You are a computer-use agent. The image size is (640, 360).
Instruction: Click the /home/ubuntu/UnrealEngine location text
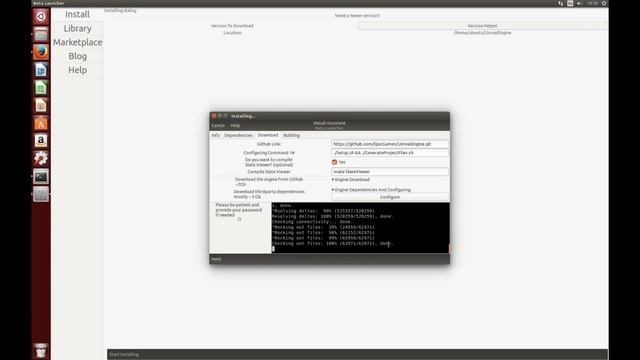point(482,33)
